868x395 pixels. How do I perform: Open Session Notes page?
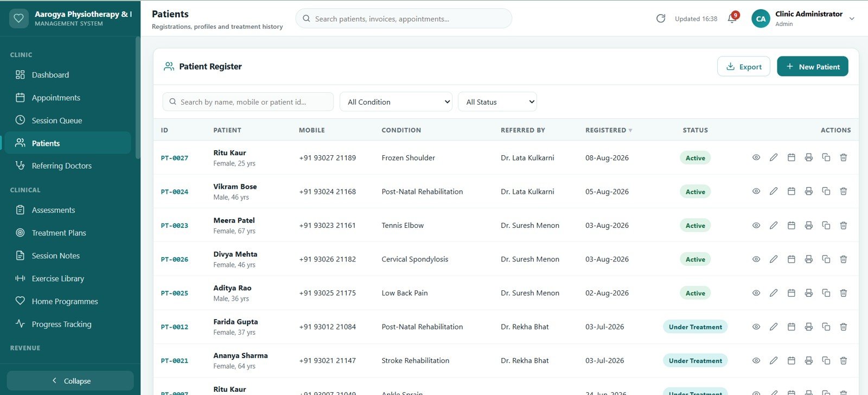68,256
